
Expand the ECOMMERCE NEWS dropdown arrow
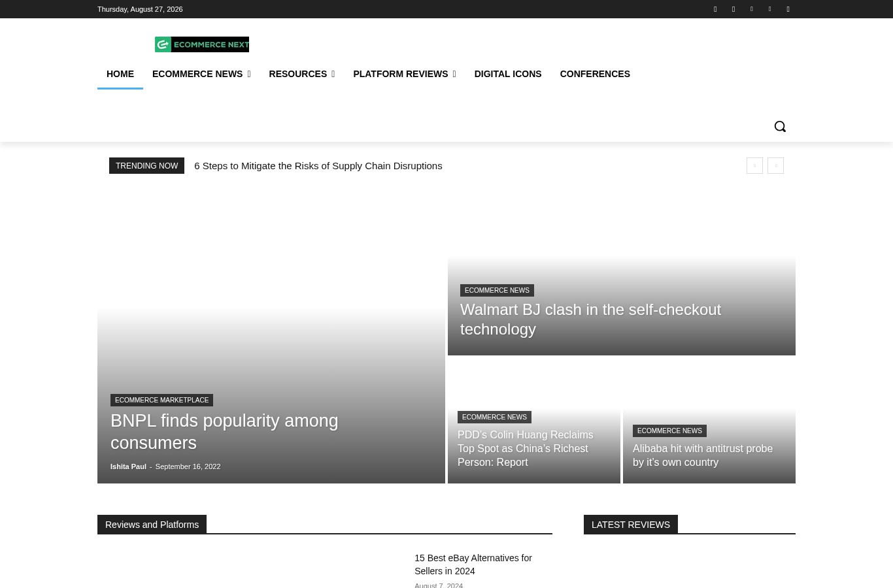click(x=249, y=74)
